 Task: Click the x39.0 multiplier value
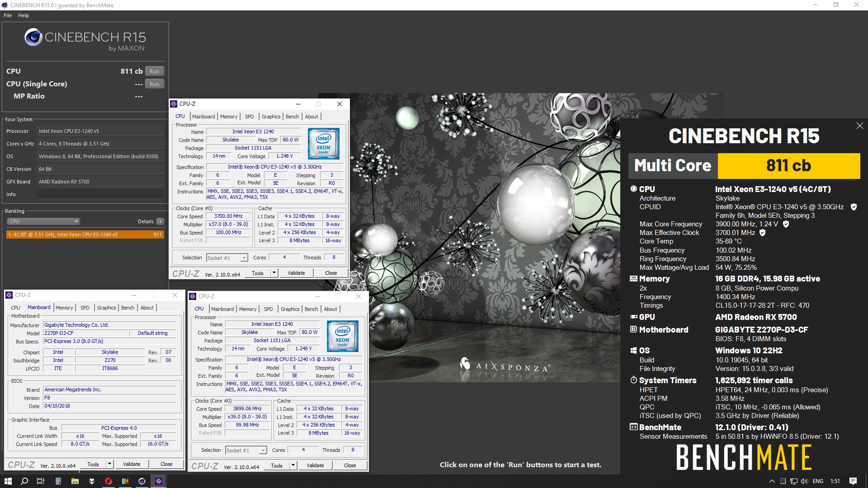coord(247,417)
